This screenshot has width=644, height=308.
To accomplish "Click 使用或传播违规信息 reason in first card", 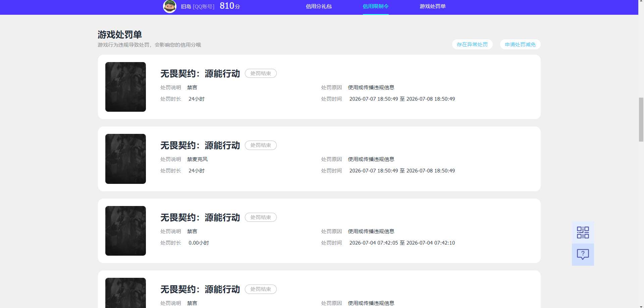I will (371, 88).
